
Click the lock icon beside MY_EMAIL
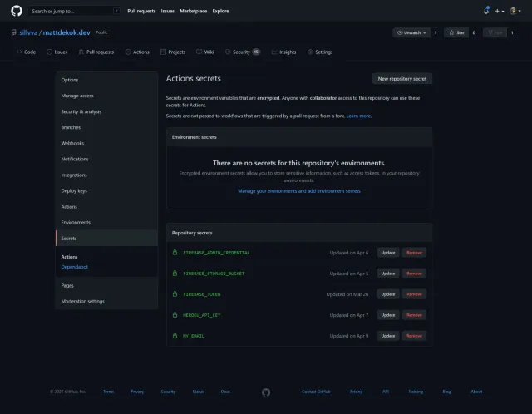tap(175, 336)
